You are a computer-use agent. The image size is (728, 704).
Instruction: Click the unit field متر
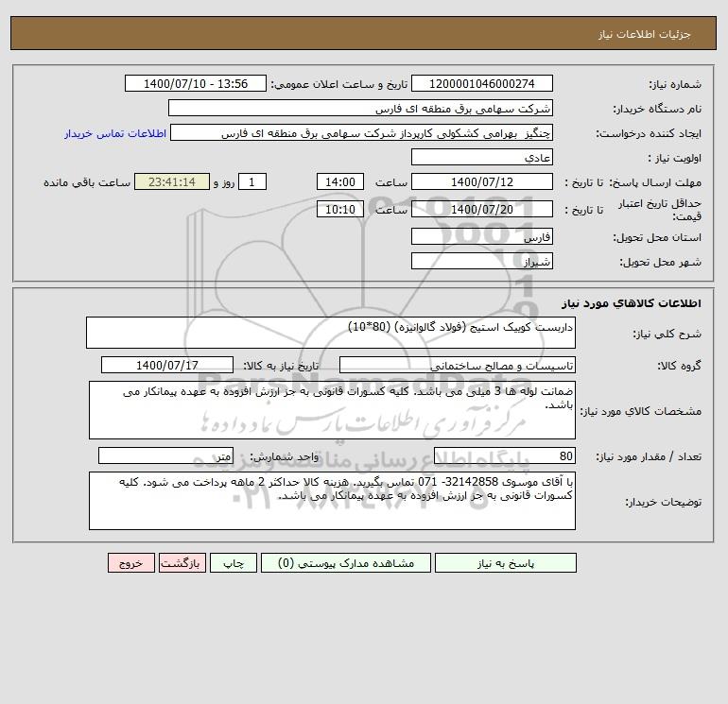click(x=165, y=455)
